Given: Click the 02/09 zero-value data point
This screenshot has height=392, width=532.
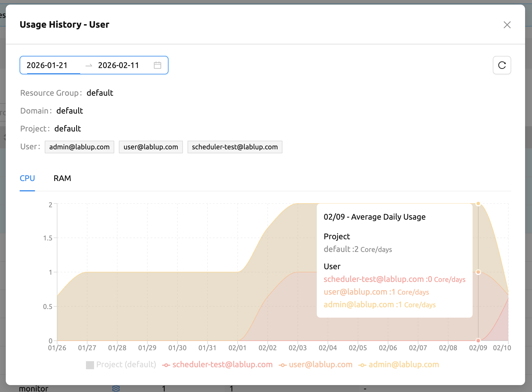Looking at the screenshot, I should [478, 340].
